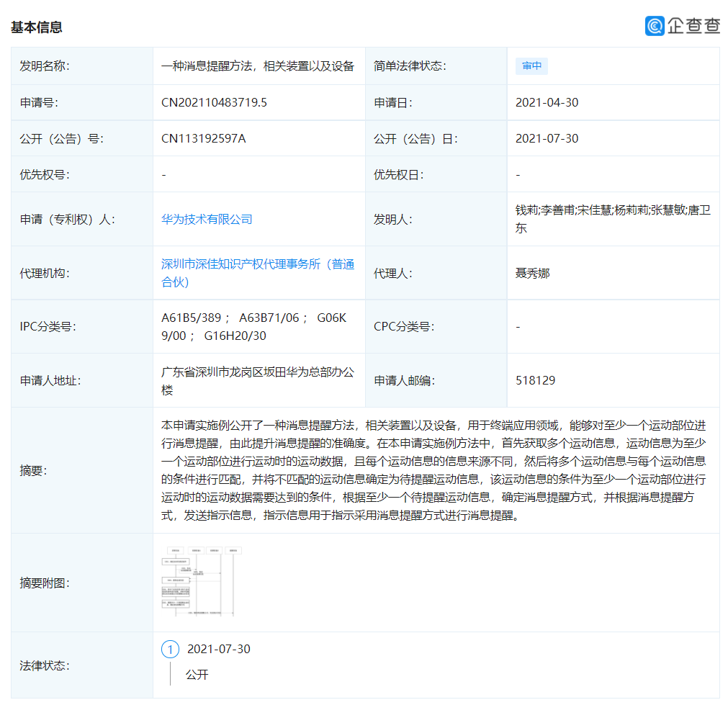Click the invention title 一种消息提醒方法 text

click(x=258, y=66)
